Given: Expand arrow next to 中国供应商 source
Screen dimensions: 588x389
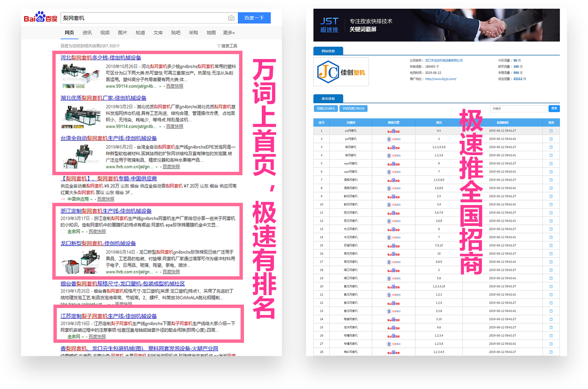Looking at the screenshot, I should 91,199.
